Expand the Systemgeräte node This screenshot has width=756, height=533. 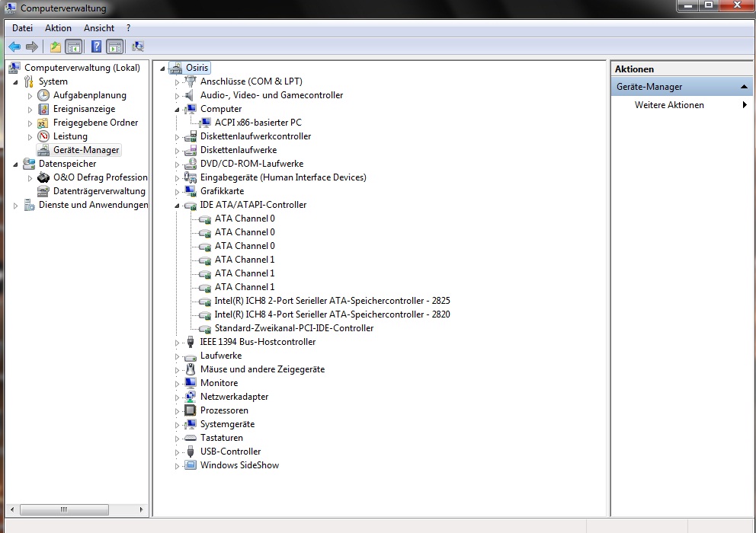177,425
